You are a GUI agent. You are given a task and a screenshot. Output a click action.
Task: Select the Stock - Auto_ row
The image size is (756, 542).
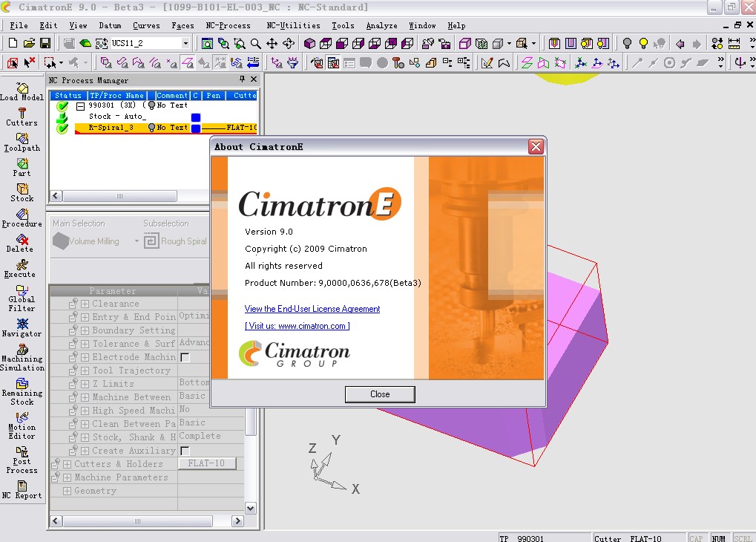pyautogui.click(x=117, y=117)
